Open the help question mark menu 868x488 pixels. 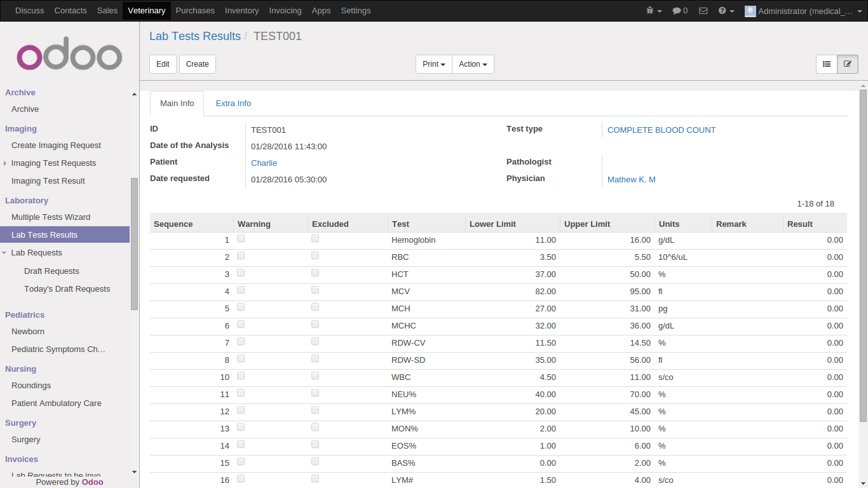[x=726, y=11]
